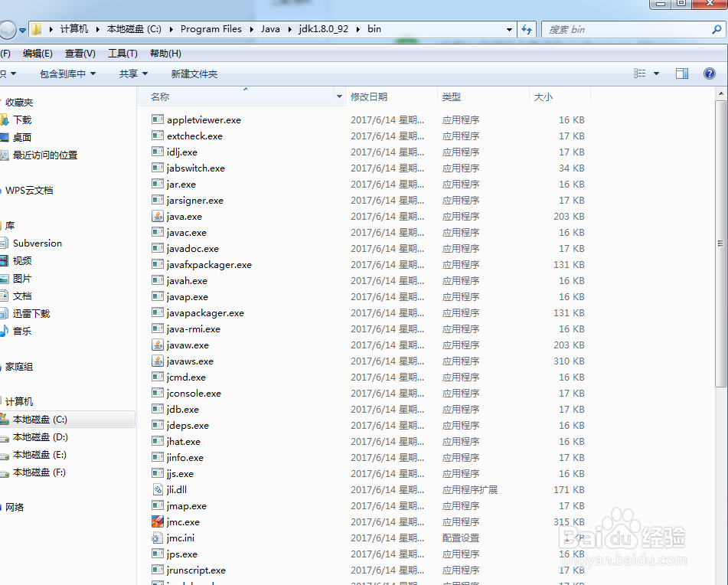Screen dimensions: 728x585
Task: Select the javadoc.exe file name
Action: [x=193, y=248]
